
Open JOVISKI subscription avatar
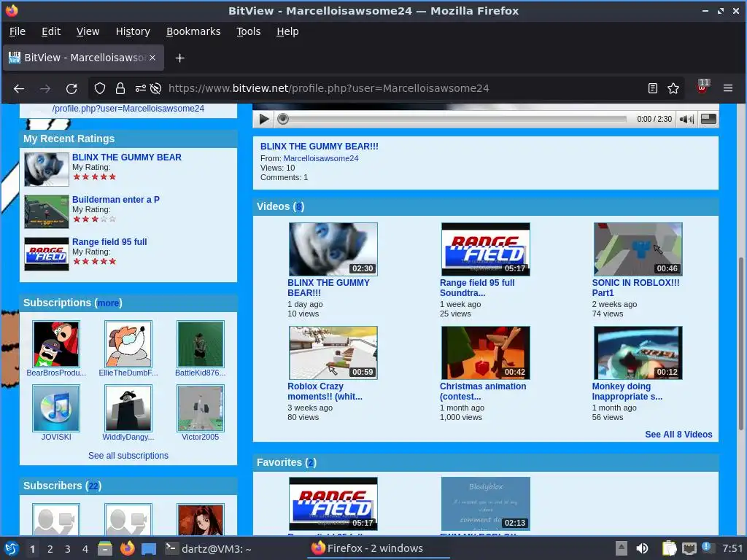56,408
